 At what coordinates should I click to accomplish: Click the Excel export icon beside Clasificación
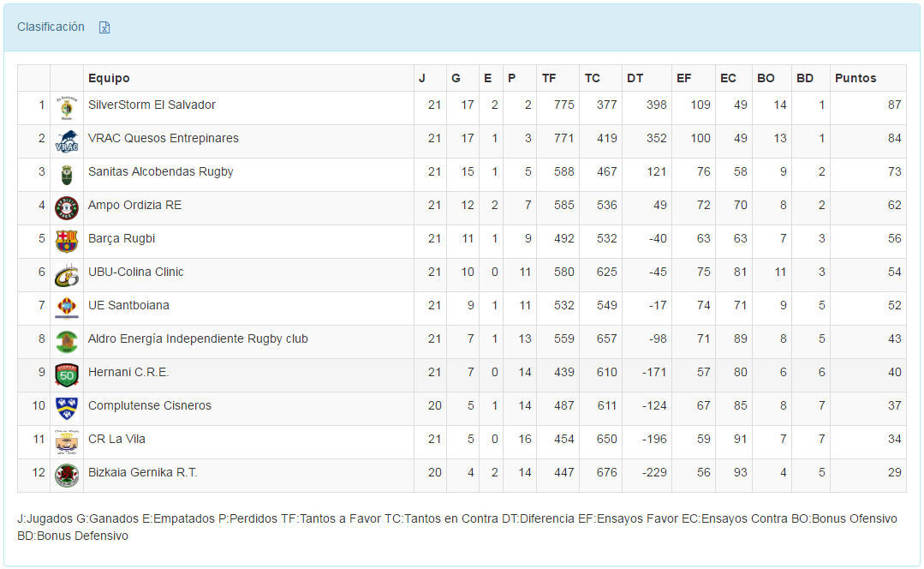tap(104, 27)
